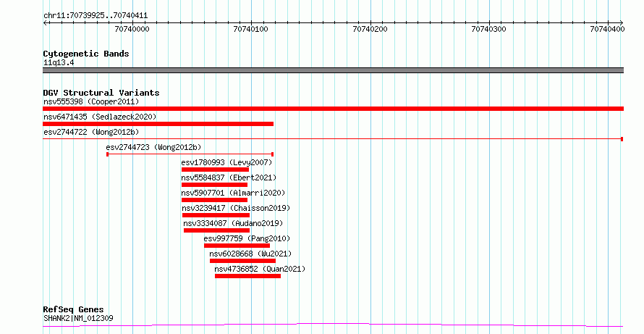Click ruler position 70740300
This screenshot has width=644, height=334.
pyautogui.click(x=488, y=29)
